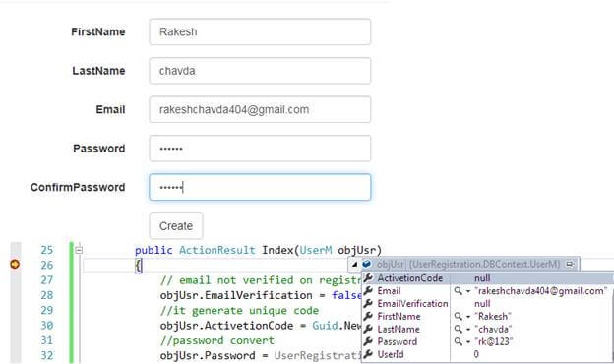Open the visualizer magnifier for Email value
This screenshot has width=614, height=364.
coord(458,291)
